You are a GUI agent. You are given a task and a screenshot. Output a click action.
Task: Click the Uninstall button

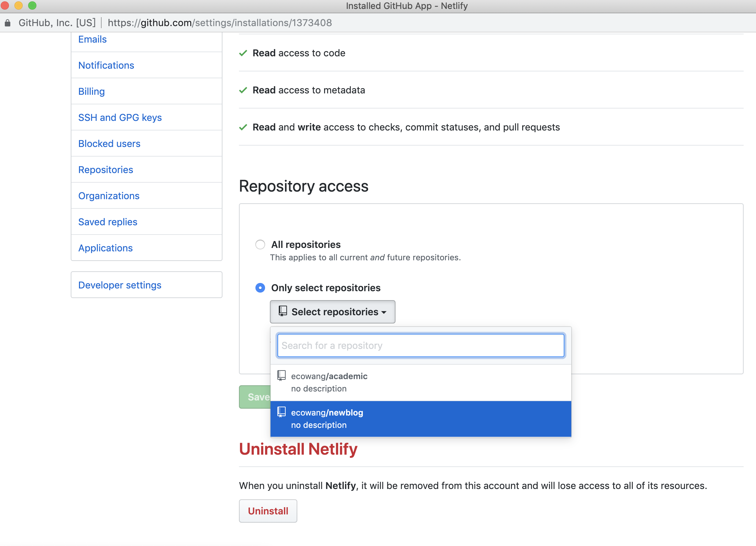268,511
